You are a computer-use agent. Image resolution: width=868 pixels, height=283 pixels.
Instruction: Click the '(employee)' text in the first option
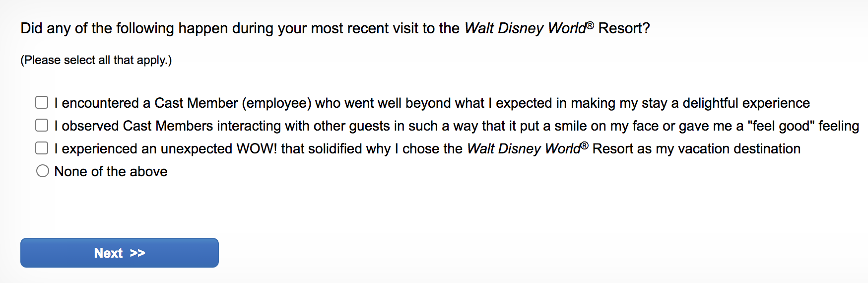click(276, 103)
